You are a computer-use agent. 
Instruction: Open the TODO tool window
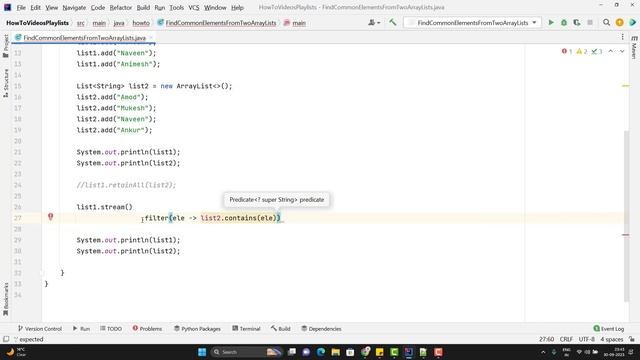[x=111, y=329]
